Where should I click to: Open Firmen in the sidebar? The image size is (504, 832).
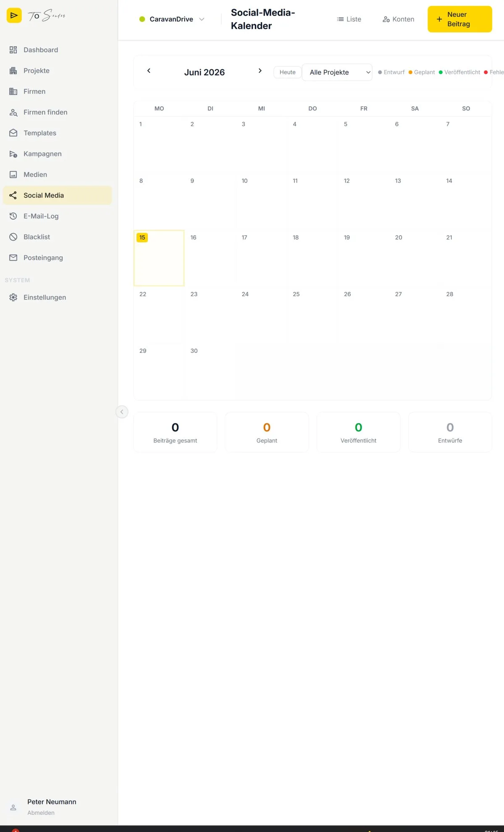pos(58,92)
